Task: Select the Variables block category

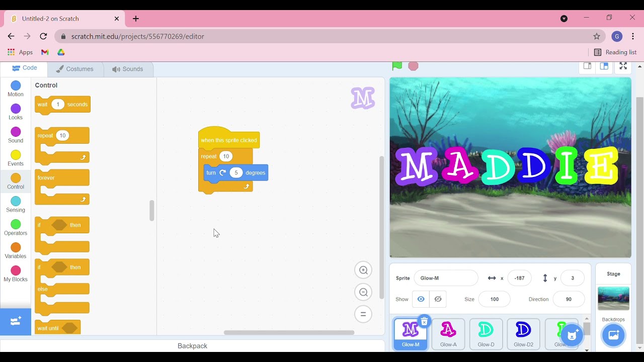Action: click(16, 251)
